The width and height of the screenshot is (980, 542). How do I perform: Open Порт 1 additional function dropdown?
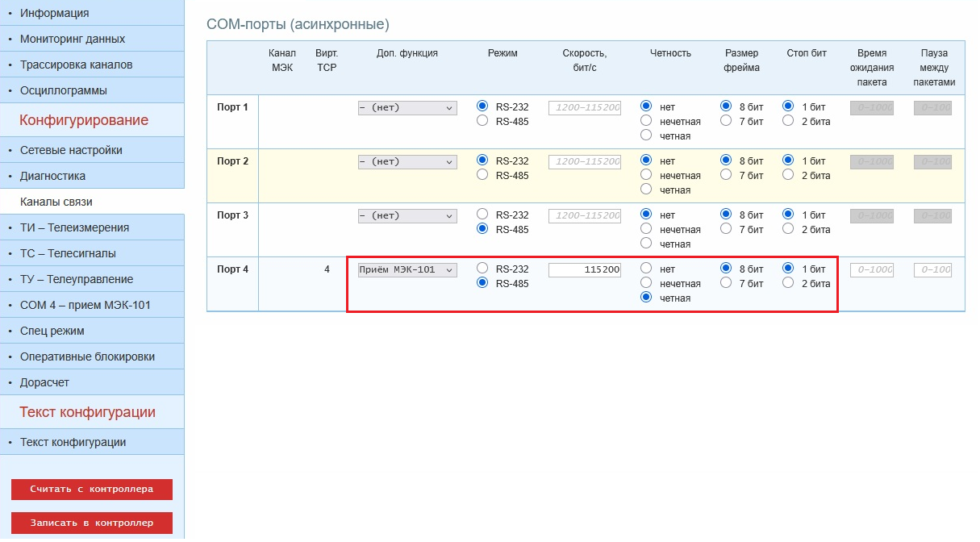(407, 107)
